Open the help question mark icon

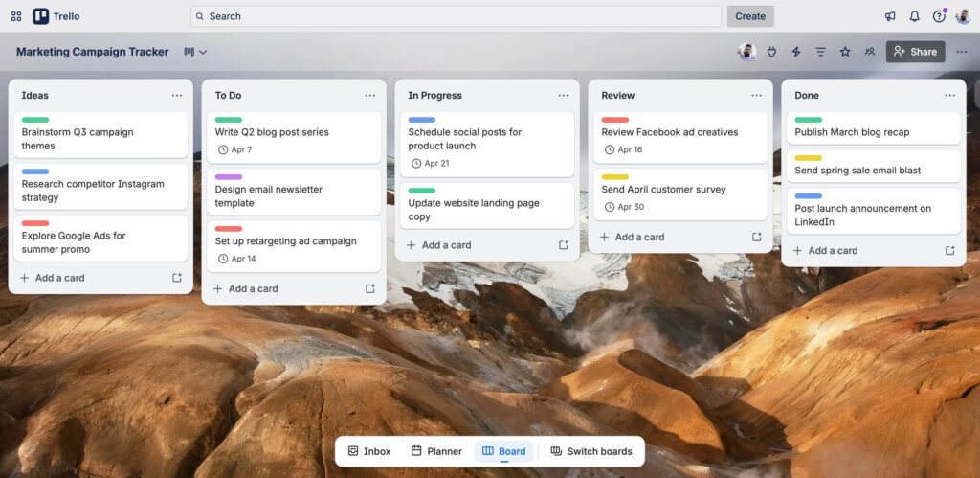939,16
